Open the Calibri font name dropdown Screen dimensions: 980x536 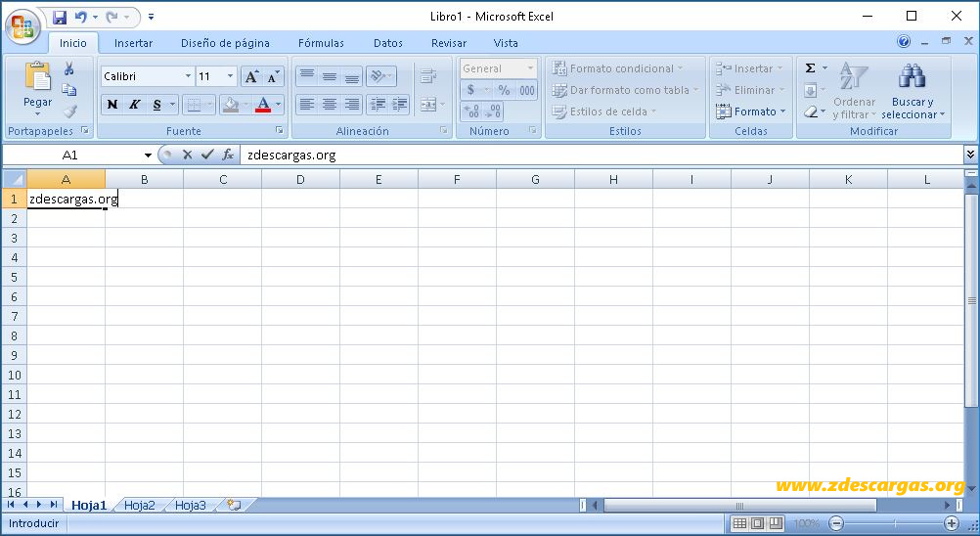[188, 76]
